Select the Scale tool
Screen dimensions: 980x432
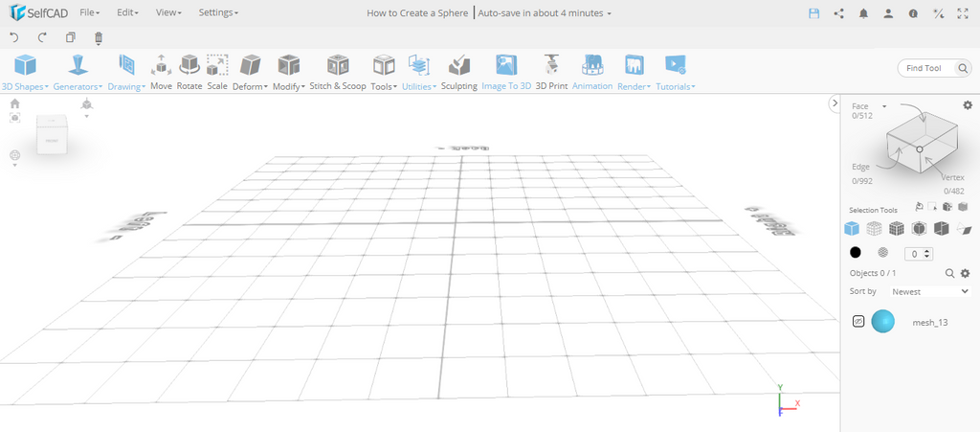217,72
